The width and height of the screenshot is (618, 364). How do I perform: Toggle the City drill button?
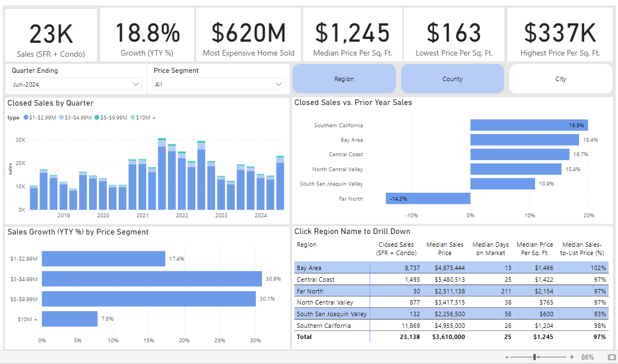point(561,79)
